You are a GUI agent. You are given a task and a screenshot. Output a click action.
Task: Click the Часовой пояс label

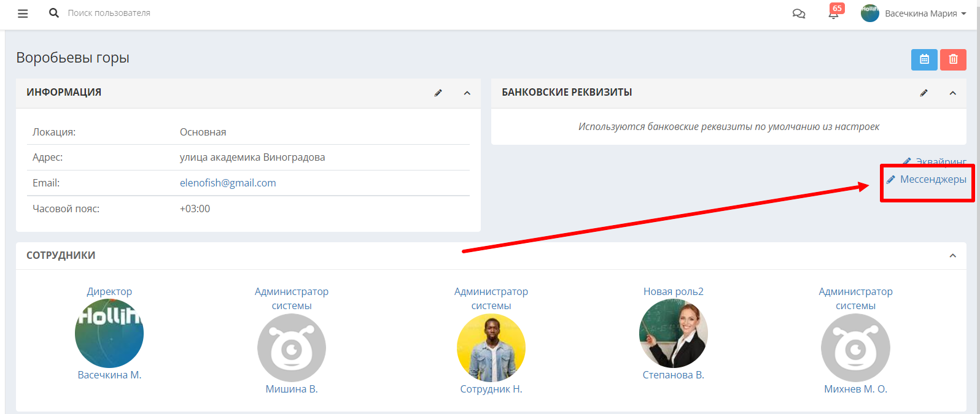click(66, 209)
